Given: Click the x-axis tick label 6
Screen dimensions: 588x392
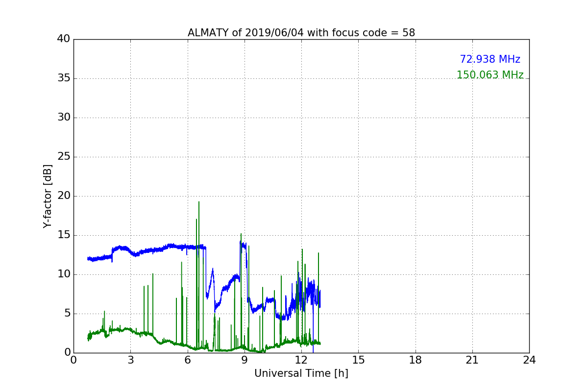Looking at the screenshot, I should pyautogui.click(x=188, y=360).
